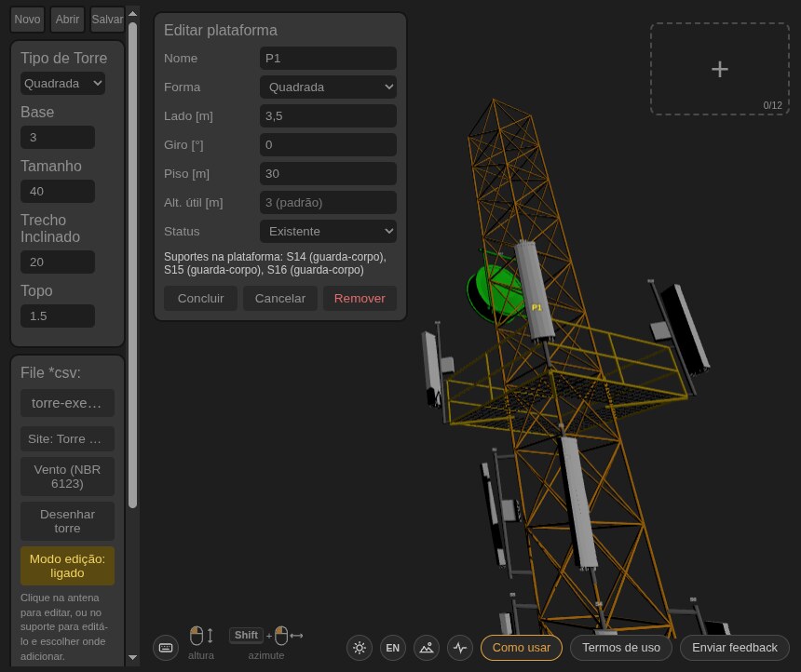Screen dimensions: 801x672
Task: Click Salvar button
Action: [107, 20]
